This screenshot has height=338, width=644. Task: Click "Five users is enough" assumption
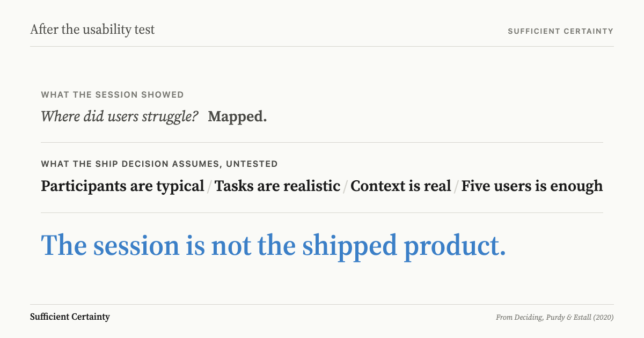pyautogui.click(x=532, y=186)
